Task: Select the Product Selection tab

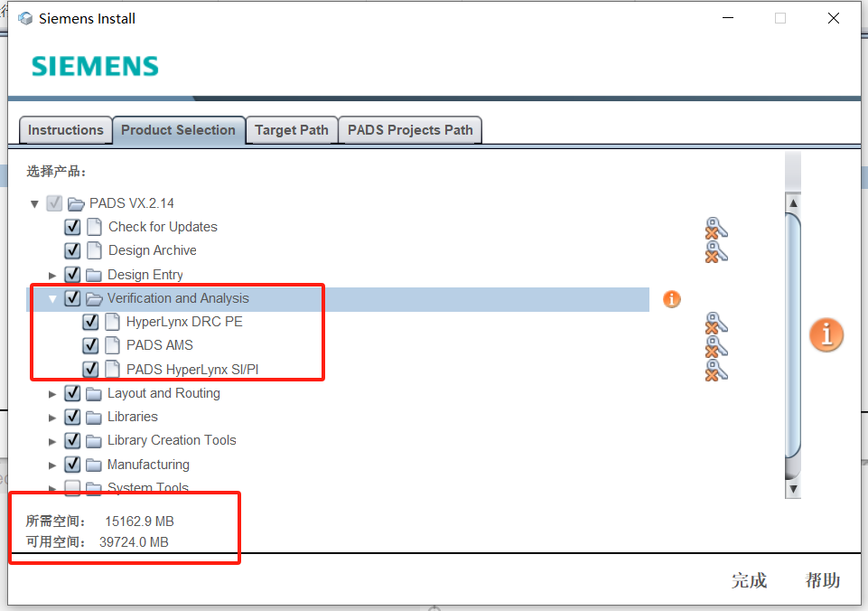Action: coord(178,130)
